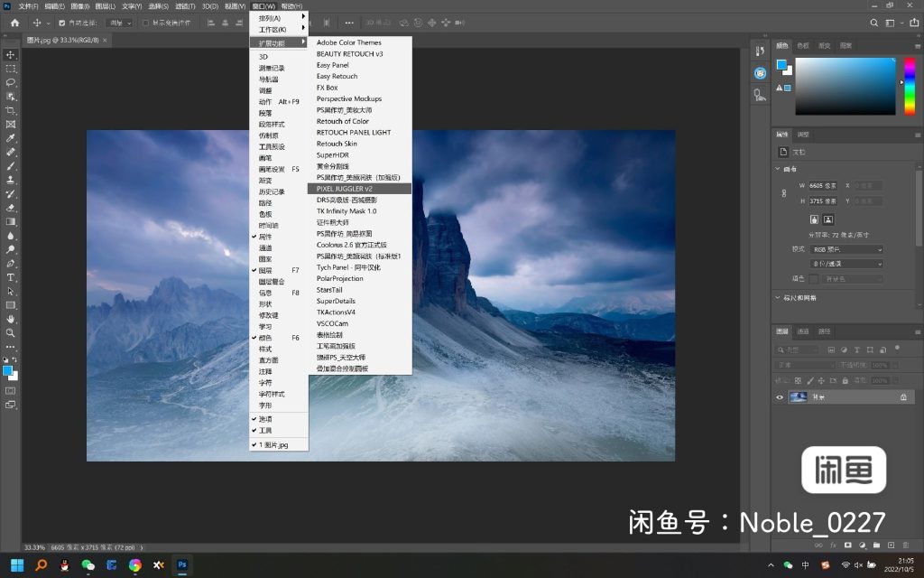Click the three-dots more options in options bar
This screenshot has width=924, height=578.
point(349,23)
